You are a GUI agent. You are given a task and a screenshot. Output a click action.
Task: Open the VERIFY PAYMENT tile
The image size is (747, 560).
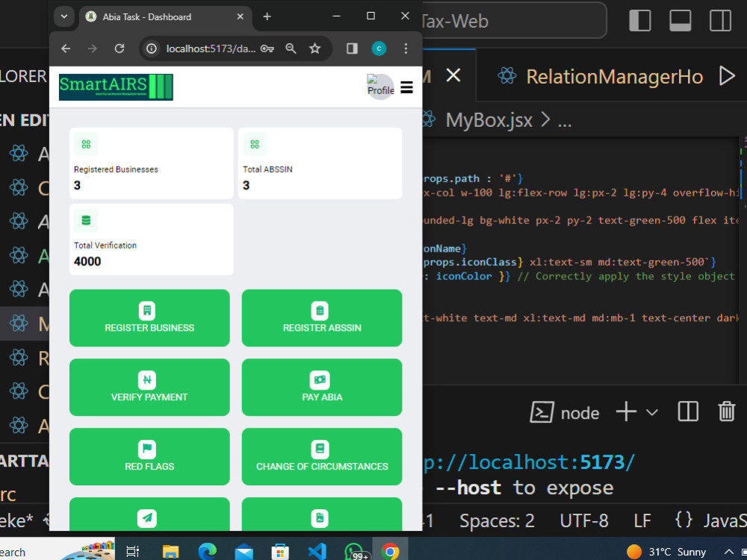(x=149, y=387)
